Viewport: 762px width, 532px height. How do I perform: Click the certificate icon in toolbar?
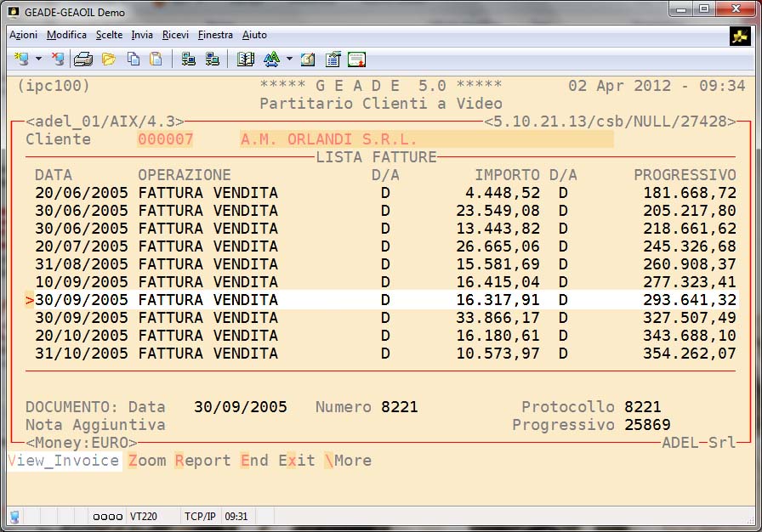356,59
